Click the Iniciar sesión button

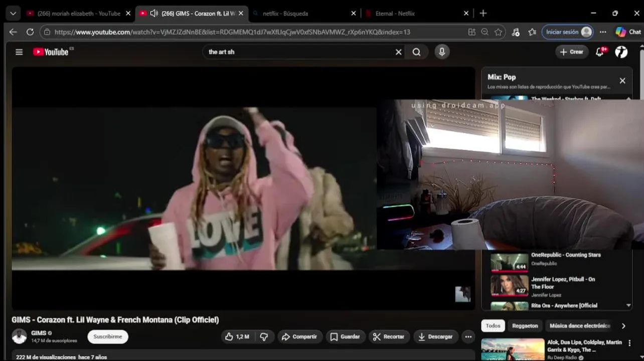point(568,32)
